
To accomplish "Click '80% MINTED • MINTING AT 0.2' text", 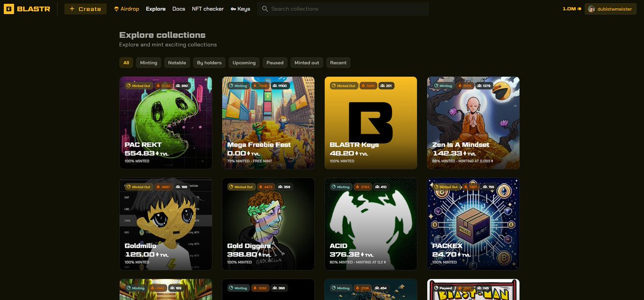I will coord(358,262).
